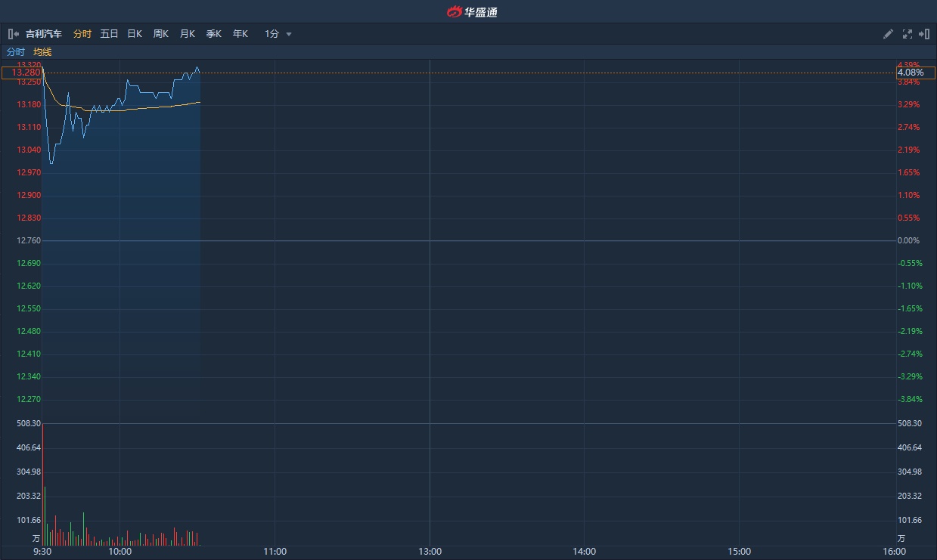This screenshot has height=560, width=937.
Task: Select the 日K daily candlestick tab
Action: coord(135,34)
